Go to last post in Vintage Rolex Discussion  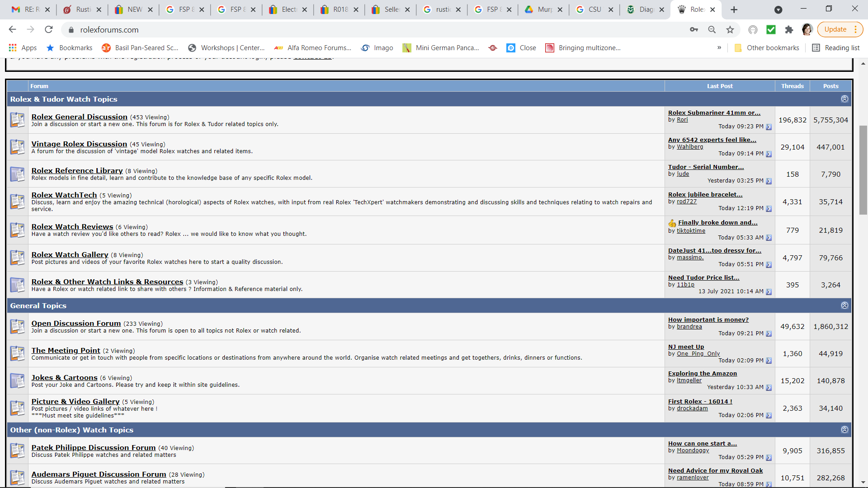(x=769, y=154)
